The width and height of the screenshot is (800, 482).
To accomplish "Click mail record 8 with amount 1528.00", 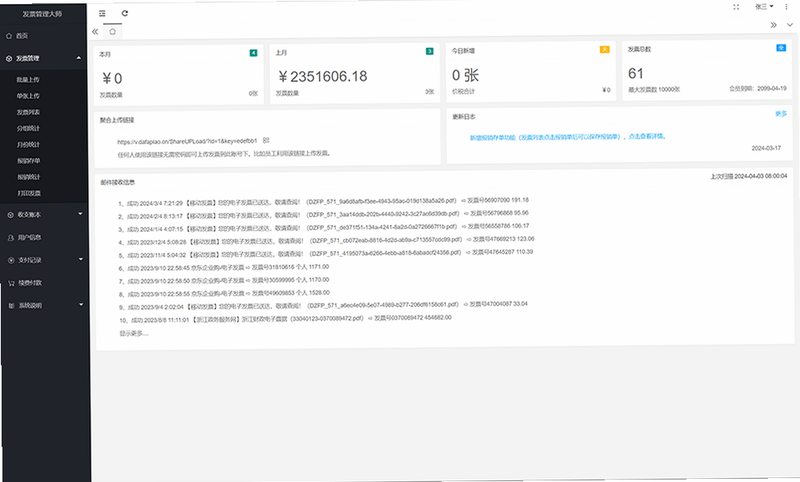I will pyautogui.click(x=224, y=294).
